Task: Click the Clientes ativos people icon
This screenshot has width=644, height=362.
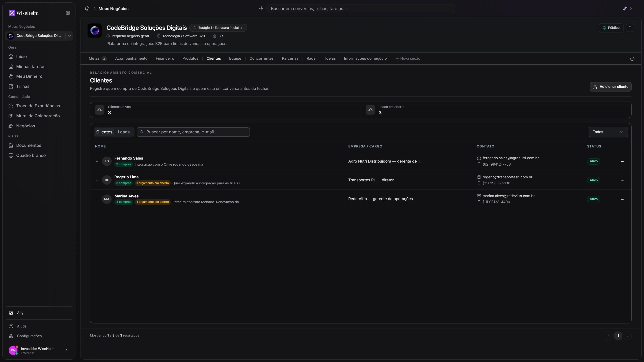Action: tap(99, 110)
